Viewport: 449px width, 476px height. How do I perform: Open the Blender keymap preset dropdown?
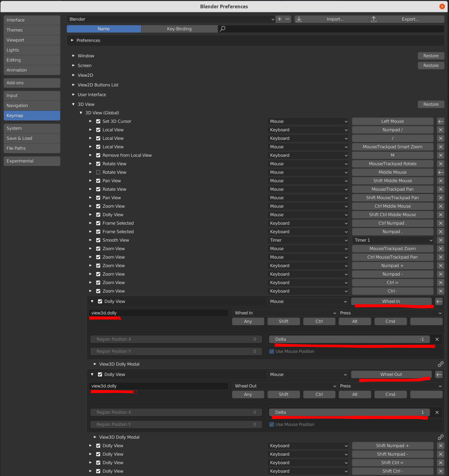tap(171, 19)
